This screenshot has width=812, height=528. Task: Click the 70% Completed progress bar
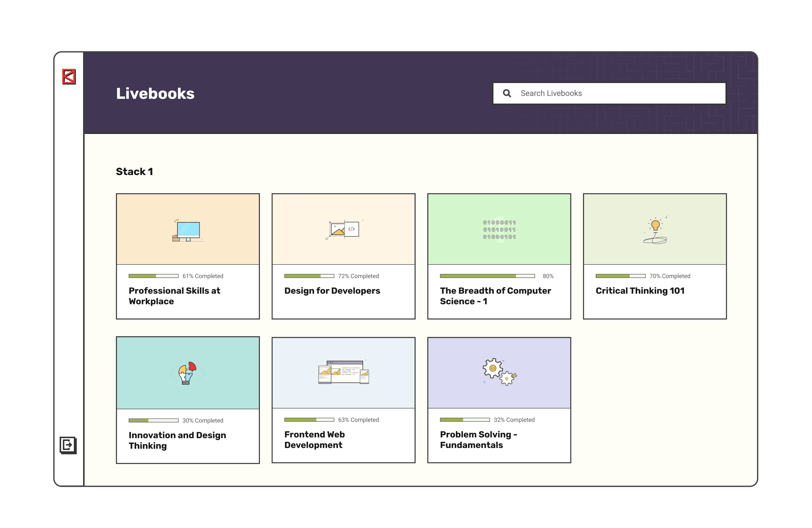[621, 276]
